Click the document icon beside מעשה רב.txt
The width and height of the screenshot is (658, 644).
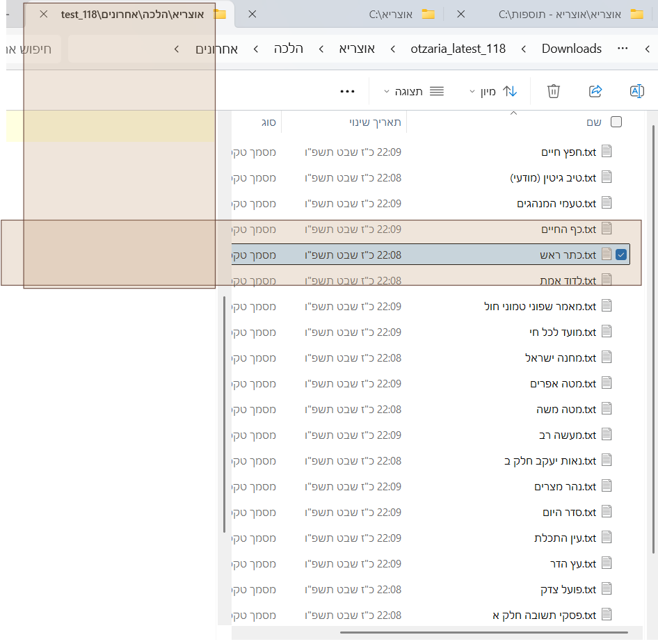[607, 434]
